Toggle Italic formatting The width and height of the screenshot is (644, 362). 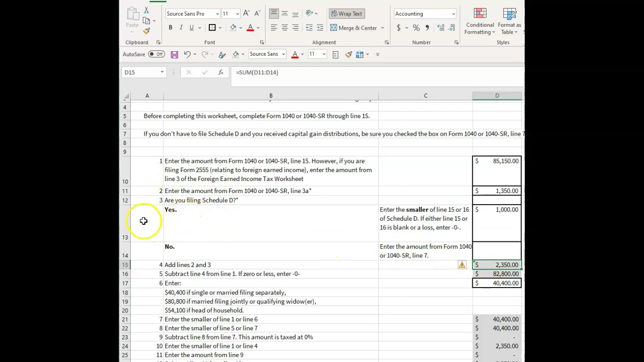coord(181,28)
